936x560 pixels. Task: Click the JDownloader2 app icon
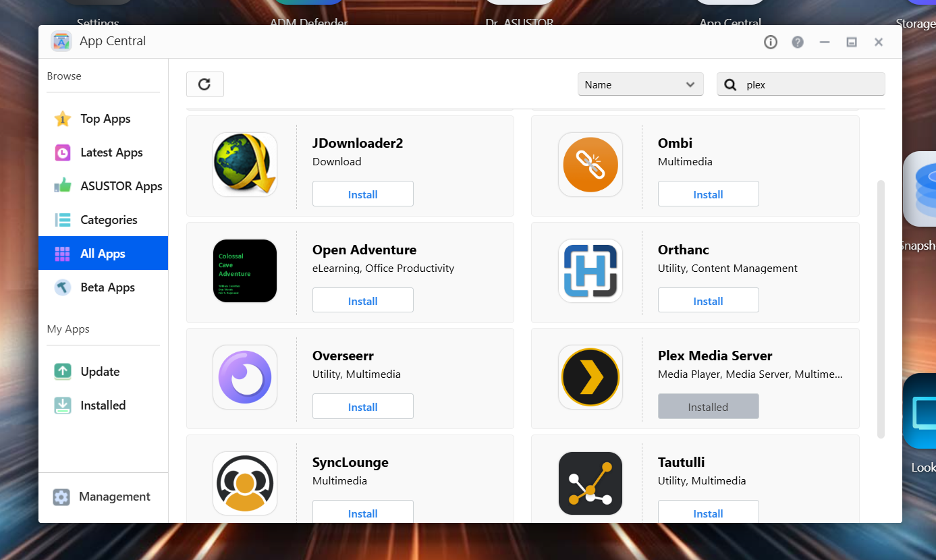(x=245, y=165)
